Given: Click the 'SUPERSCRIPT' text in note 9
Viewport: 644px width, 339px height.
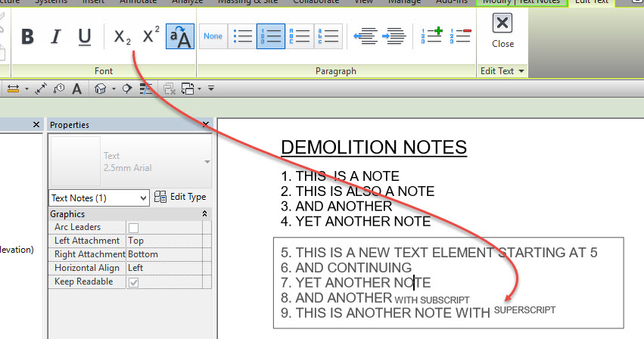Looking at the screenshot, I should tap(524, 310).
